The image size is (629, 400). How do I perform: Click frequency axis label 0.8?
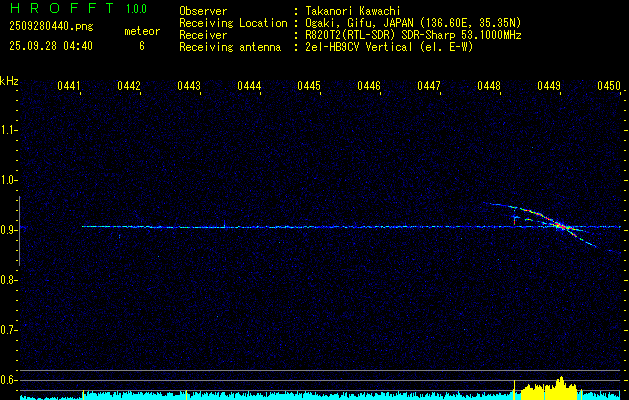click(8, 280)
